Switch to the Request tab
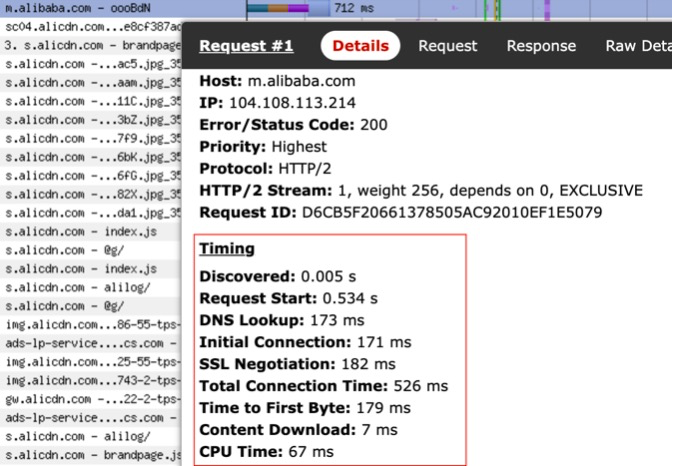This screenshot has height=466, width=678. pyautogui.click(x=448, y=46)
